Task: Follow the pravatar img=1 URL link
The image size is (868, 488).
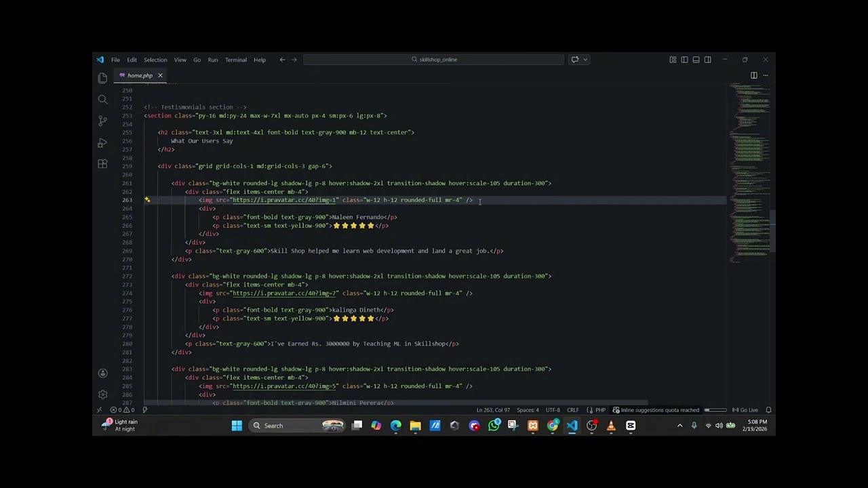Action: point(285,200)
